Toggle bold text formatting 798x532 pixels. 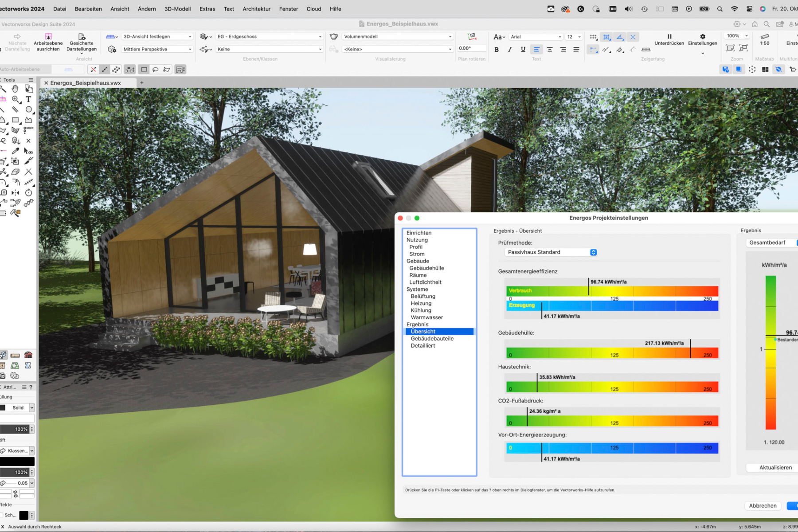pyautogui.click(x=497, y=50)
